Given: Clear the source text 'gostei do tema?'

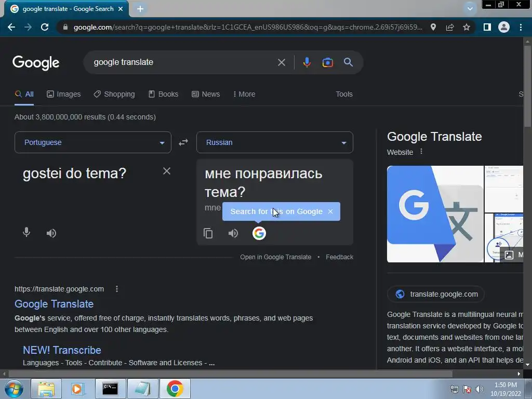Looking at the screenshot, I should tap(167, 171).
